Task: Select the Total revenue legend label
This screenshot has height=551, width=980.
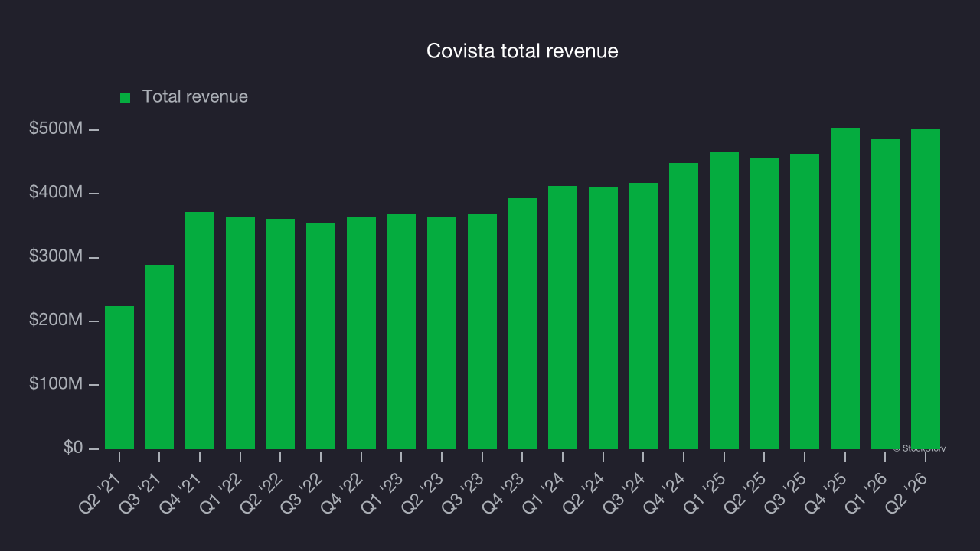Action: [x=195, y=97]
